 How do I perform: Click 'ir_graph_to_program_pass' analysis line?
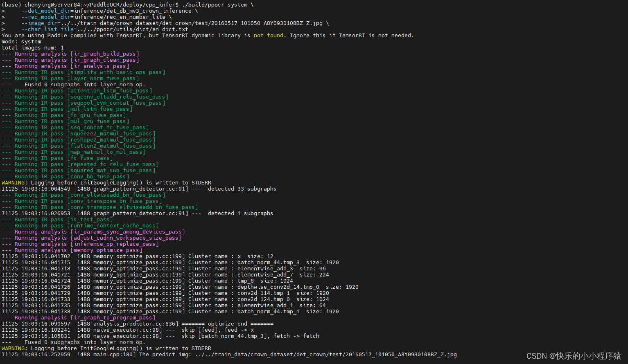79,318
